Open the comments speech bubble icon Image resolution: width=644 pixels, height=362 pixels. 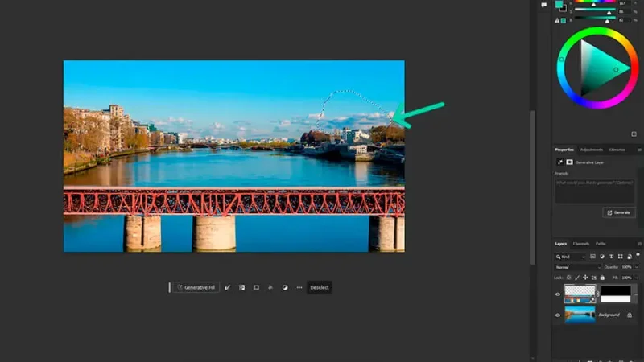point(544,5)
